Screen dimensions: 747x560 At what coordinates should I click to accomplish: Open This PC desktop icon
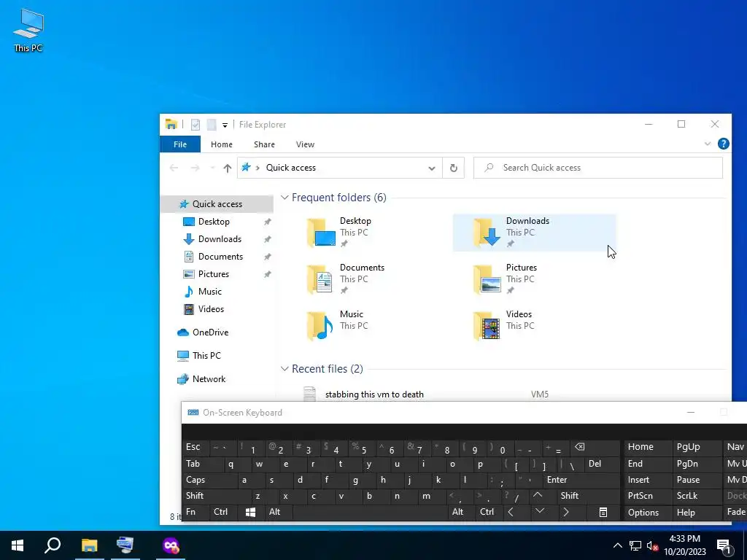(x=28, y=31)
